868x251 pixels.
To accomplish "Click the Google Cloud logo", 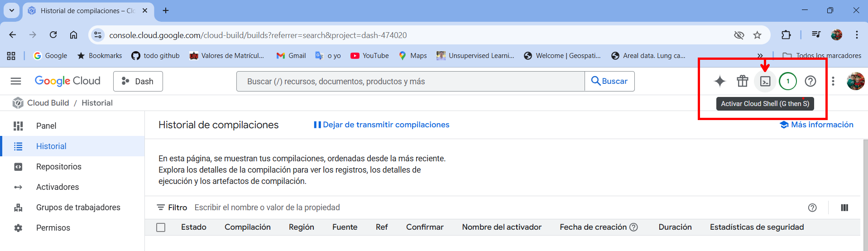I will coord(67,81).
